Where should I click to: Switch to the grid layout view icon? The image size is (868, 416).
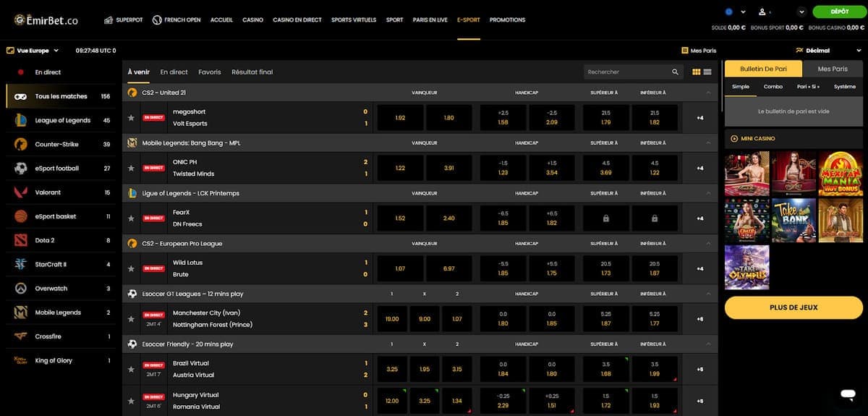pyautogui.click(x=697, y=72)
